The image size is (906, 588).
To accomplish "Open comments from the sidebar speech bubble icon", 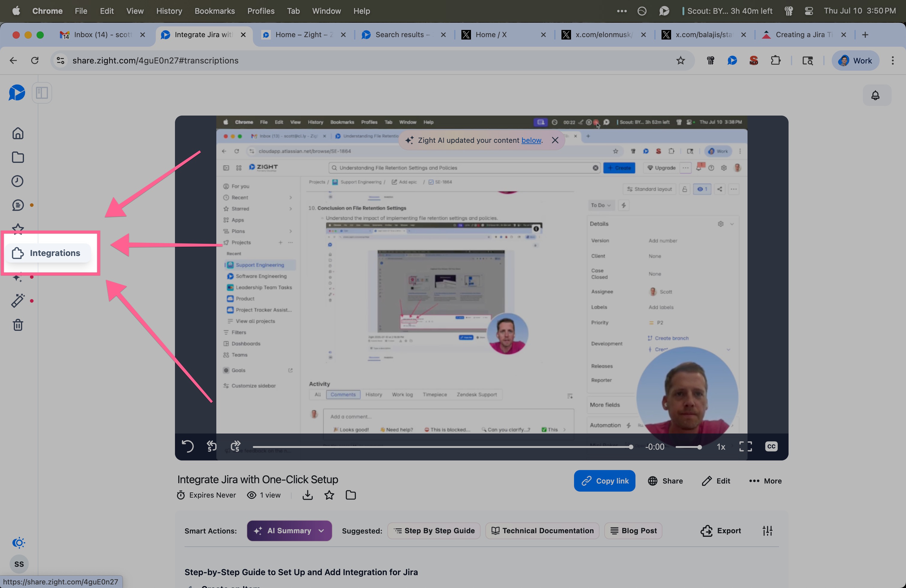I will coord(18,205).
